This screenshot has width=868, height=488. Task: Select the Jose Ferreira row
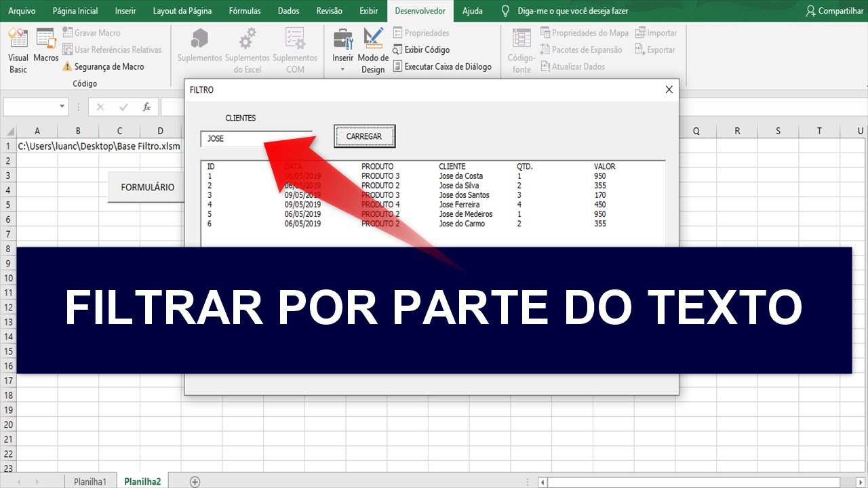point(434,205)
